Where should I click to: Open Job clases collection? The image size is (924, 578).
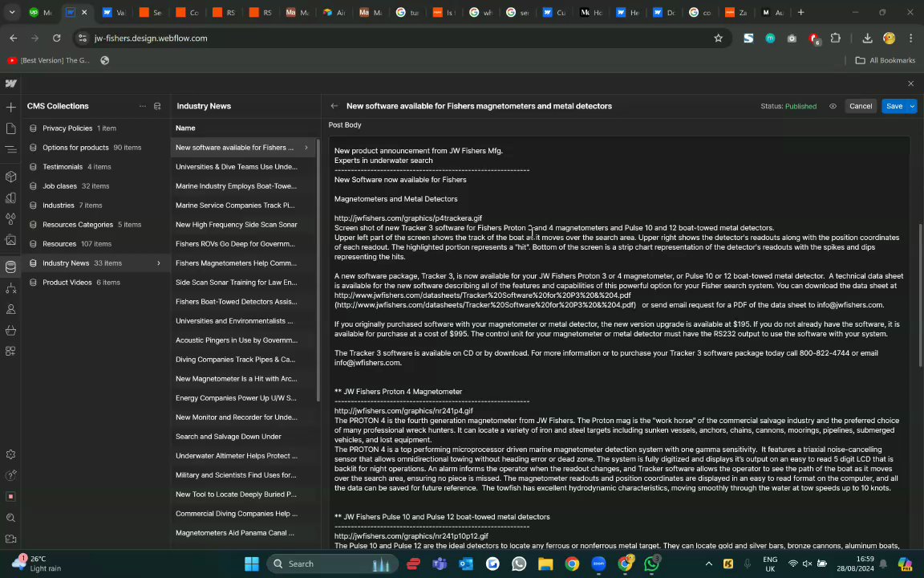tap(96, 185)
